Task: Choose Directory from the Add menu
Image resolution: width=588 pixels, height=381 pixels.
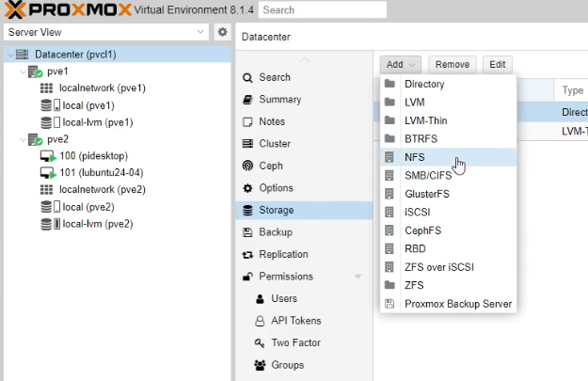Action: [449, 84]
